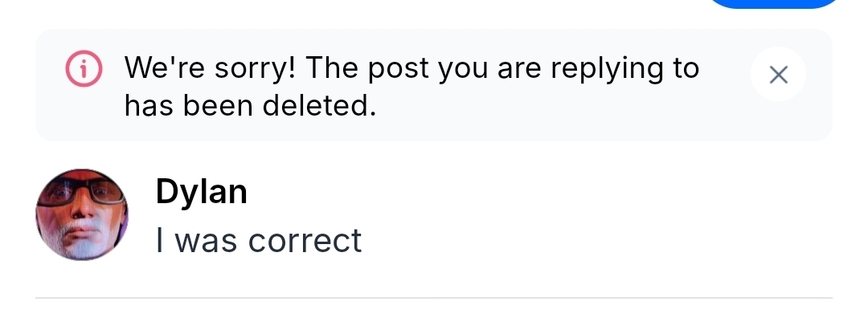Click the divider below Dylan's reply

(x=434, y=298)
